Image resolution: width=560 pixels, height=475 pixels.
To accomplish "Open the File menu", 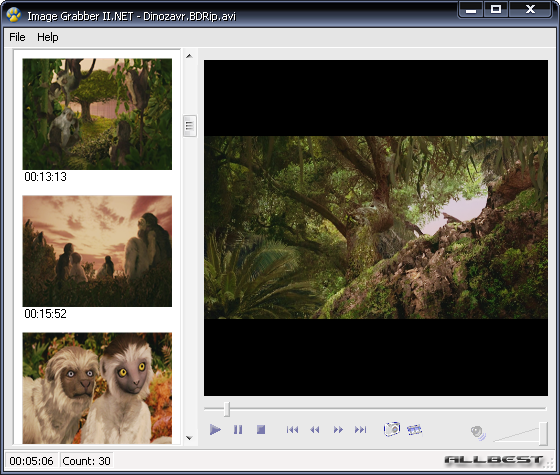I will tap(17, 37).
